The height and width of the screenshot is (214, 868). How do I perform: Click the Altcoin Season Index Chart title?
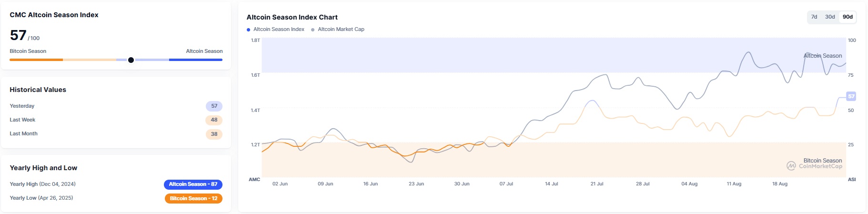click(x=292, y=17)
